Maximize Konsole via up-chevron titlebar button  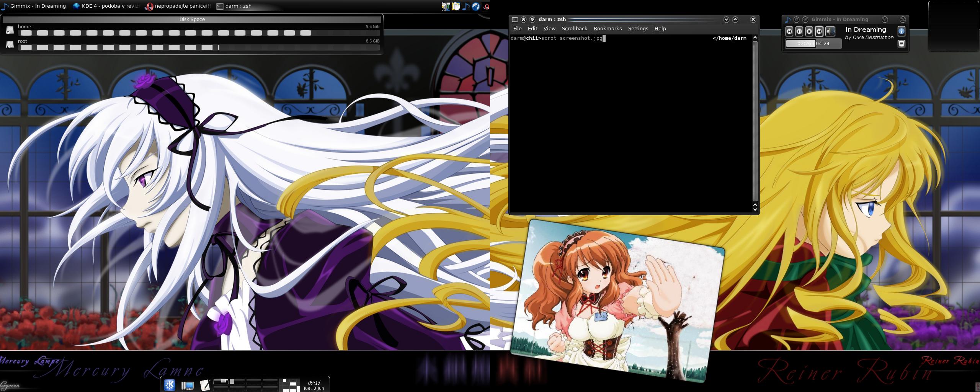(x=735, y=20)
